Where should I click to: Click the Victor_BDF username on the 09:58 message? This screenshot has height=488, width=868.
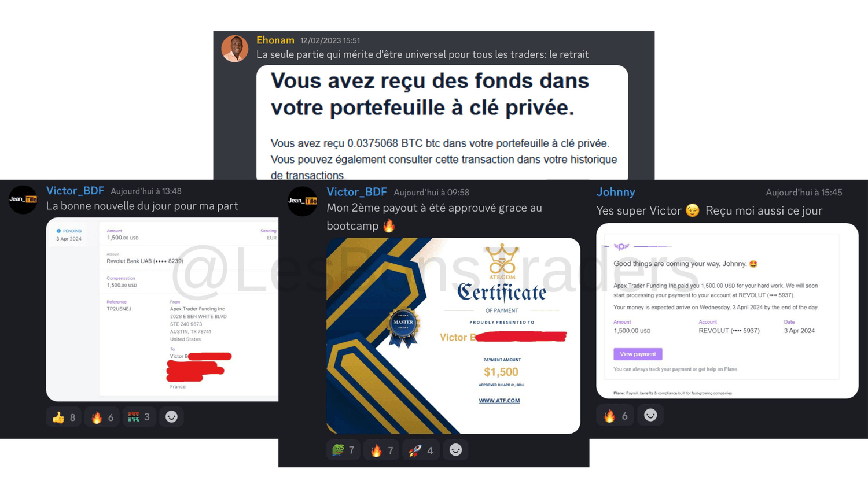[356, 192]
